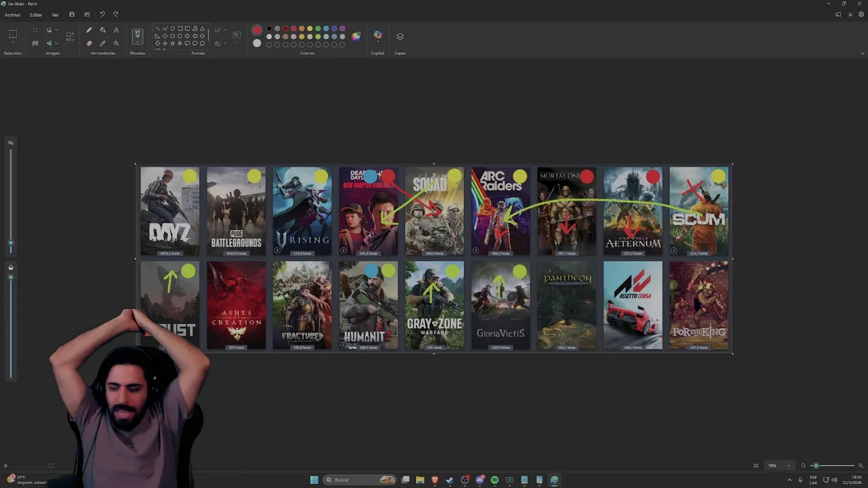The image size is (868, 488).
Task: Select the Eraser tool
Action: coord(89,43)
